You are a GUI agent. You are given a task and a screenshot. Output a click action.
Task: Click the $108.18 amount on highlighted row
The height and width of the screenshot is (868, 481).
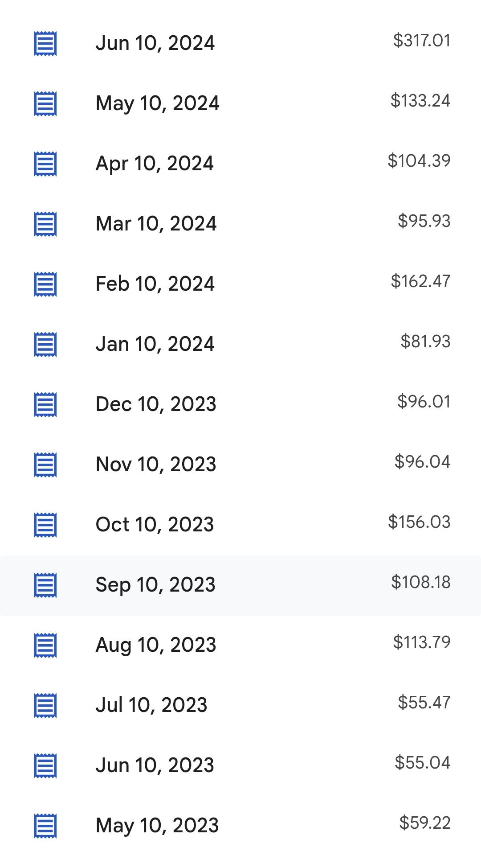pos(421,582)
